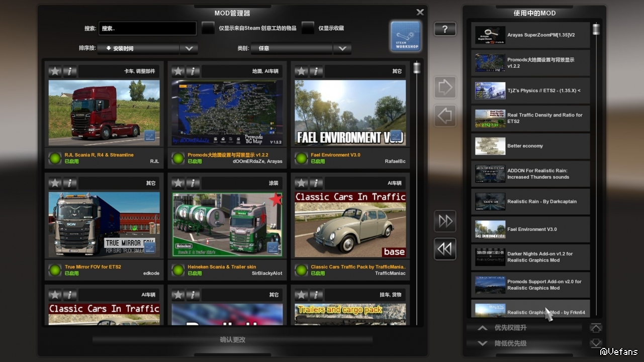Toggle green enabled light for RJL Scania R
The image size is (644, 362).
click(55, 158)
